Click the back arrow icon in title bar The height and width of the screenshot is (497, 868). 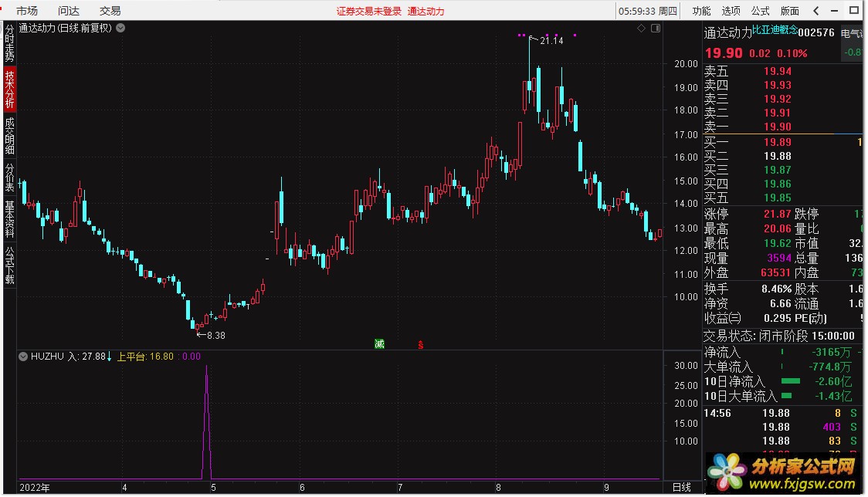816,11
